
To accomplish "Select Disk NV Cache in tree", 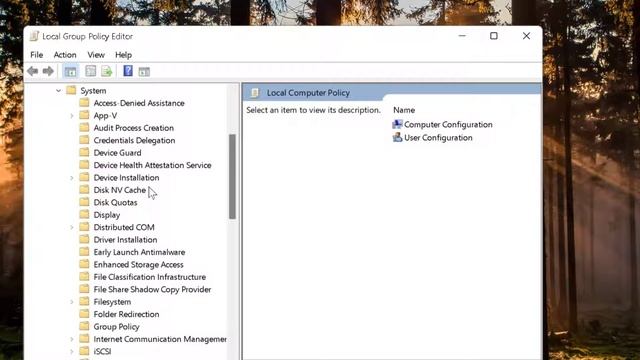I will pyautogui.click(x=120, y=190).
